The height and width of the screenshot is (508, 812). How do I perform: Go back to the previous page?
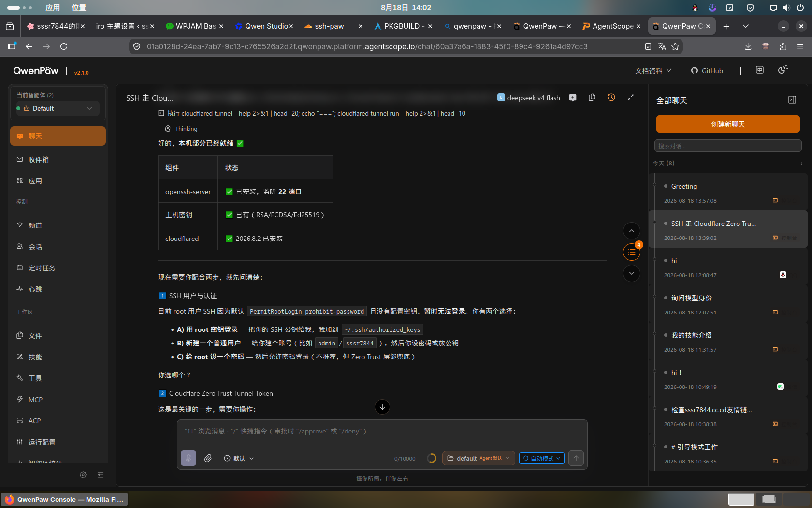point(29,46)
